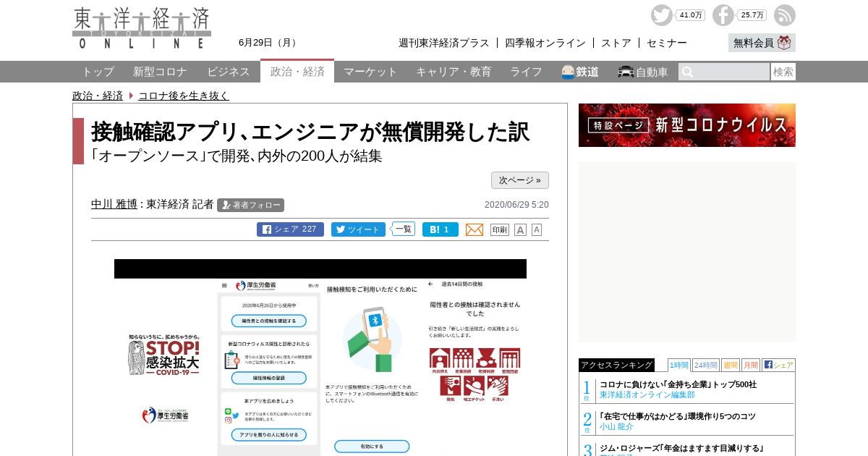The width and height of the screenshot is (868, 456).
Task: Open the トップ navigation tab
Action: (98, 72)
